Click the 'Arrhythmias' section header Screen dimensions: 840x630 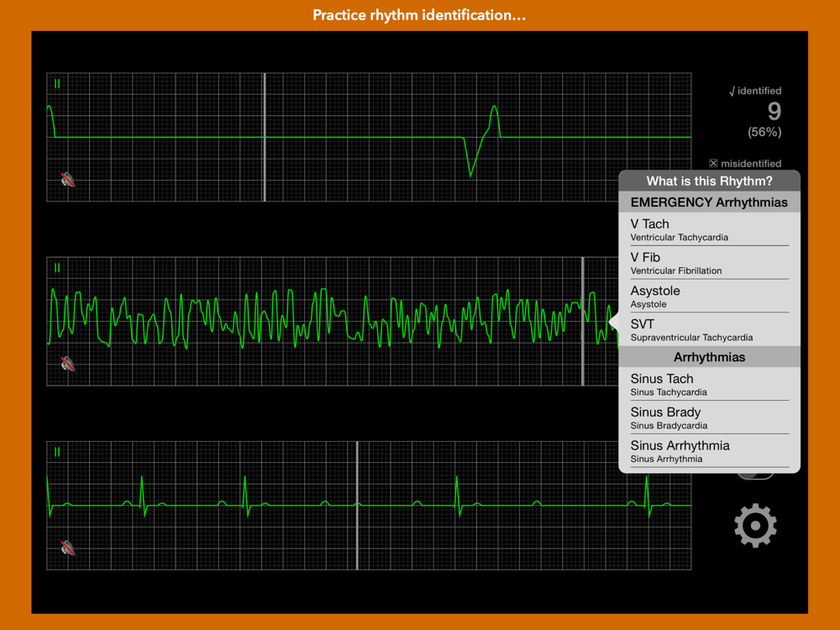pos(709,357)
